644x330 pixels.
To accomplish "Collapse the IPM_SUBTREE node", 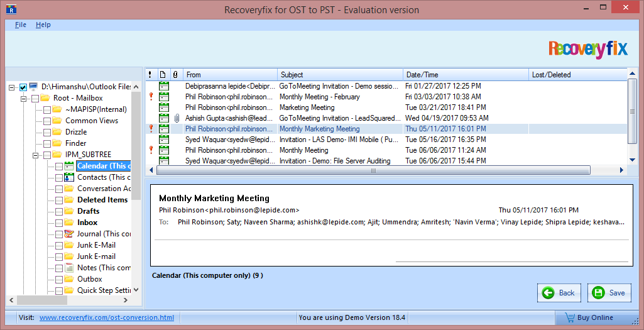I will pyautogui.click(x=35, y=155).
